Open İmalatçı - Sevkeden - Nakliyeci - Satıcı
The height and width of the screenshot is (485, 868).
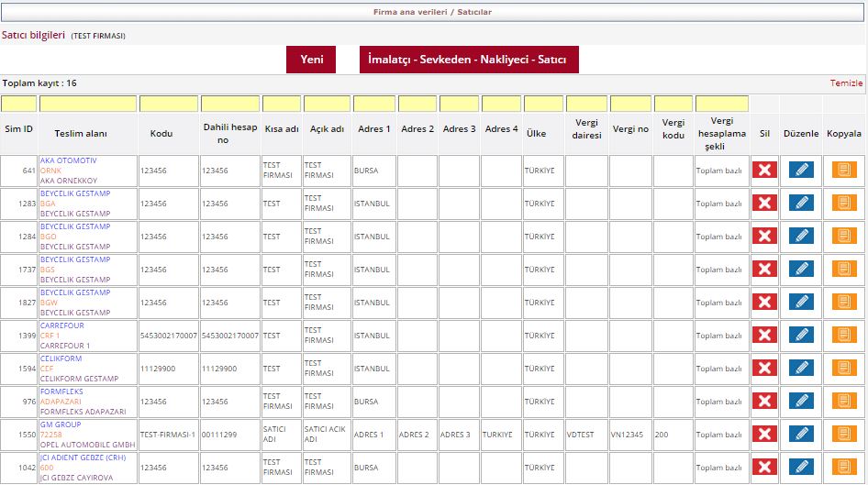(469, 60)
